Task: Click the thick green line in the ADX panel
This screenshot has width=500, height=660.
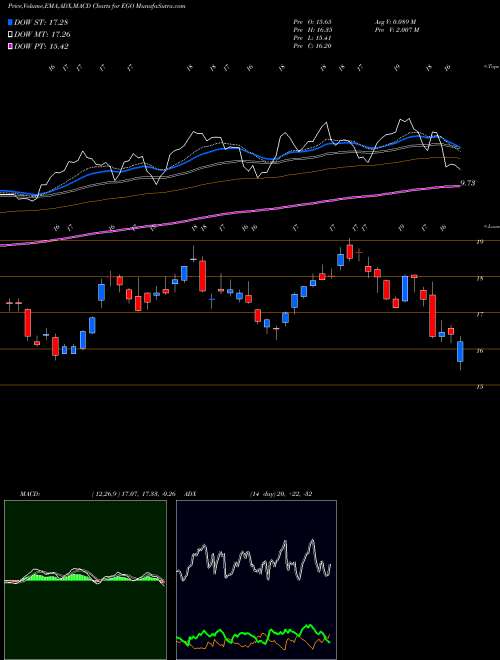Action: pos(253,635)
